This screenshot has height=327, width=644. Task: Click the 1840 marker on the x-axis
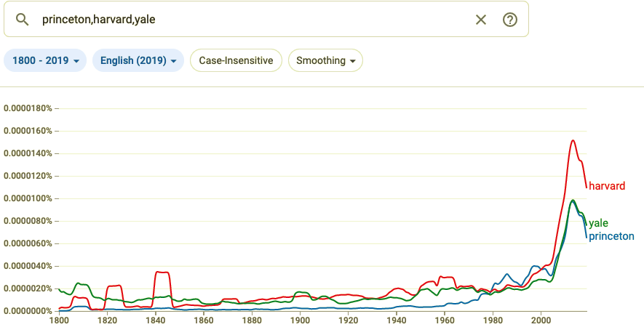click(155, 320)
